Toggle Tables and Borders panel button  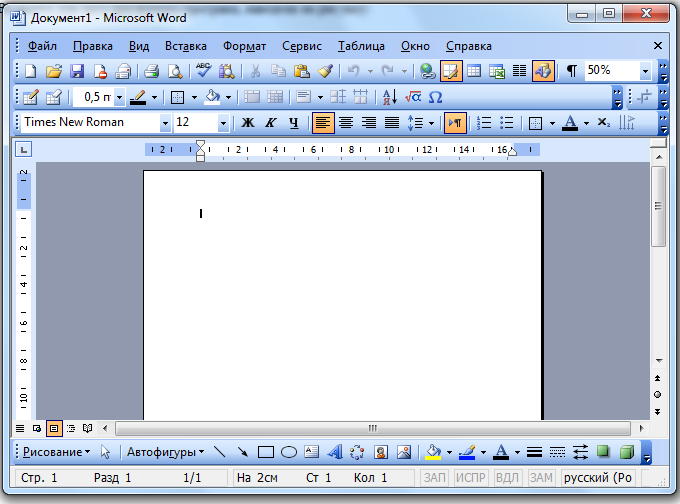(x=451, y=71)
